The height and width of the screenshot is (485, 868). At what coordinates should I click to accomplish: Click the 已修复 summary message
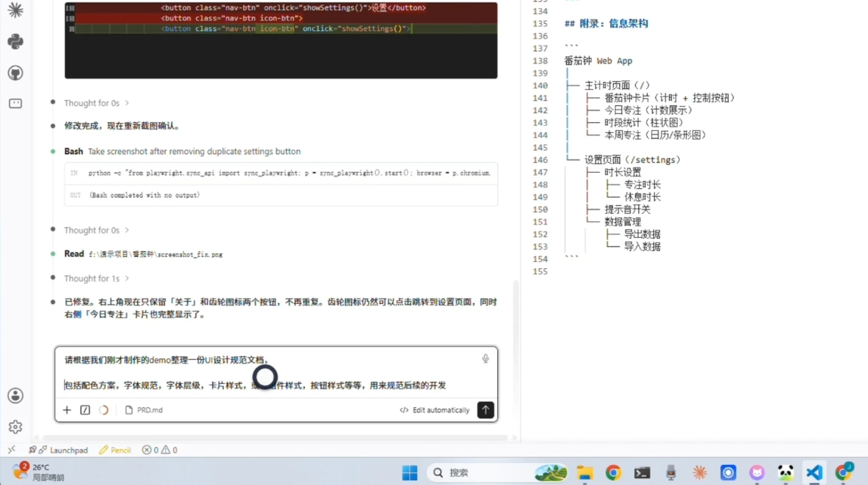[x=281, y=308]
